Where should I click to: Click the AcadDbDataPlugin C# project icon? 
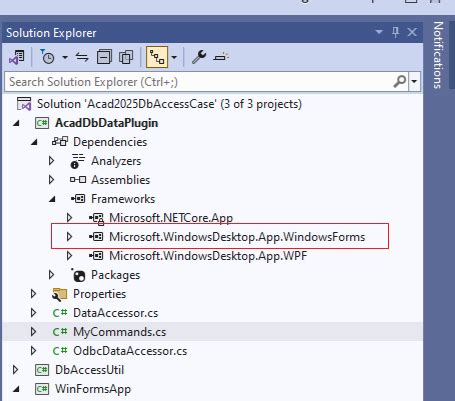tap(42, 123)
